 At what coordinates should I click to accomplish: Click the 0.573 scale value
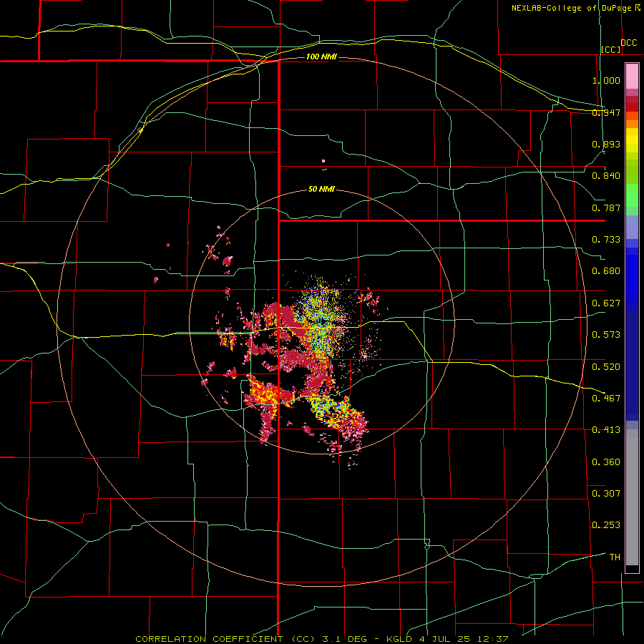(x=606, y=335)
